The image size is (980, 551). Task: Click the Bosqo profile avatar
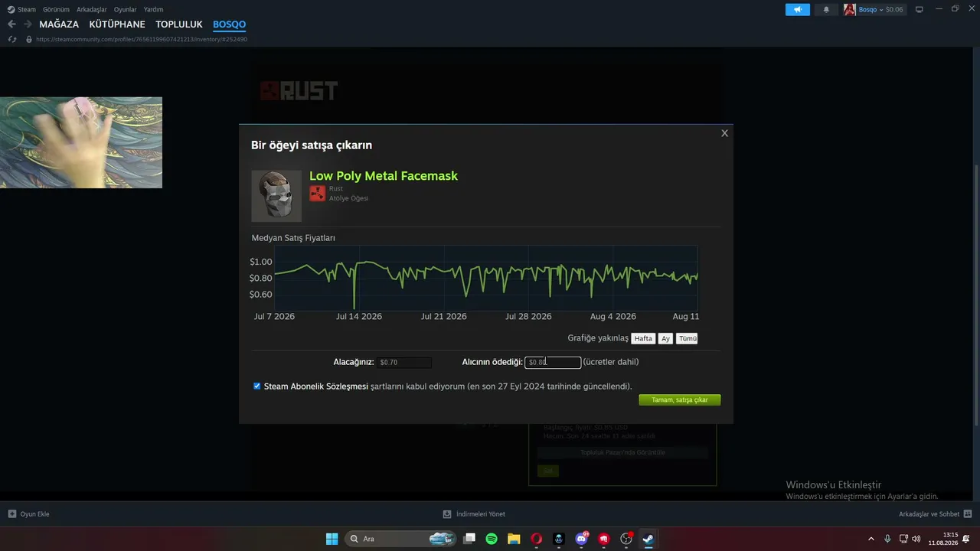pos(850,9)
